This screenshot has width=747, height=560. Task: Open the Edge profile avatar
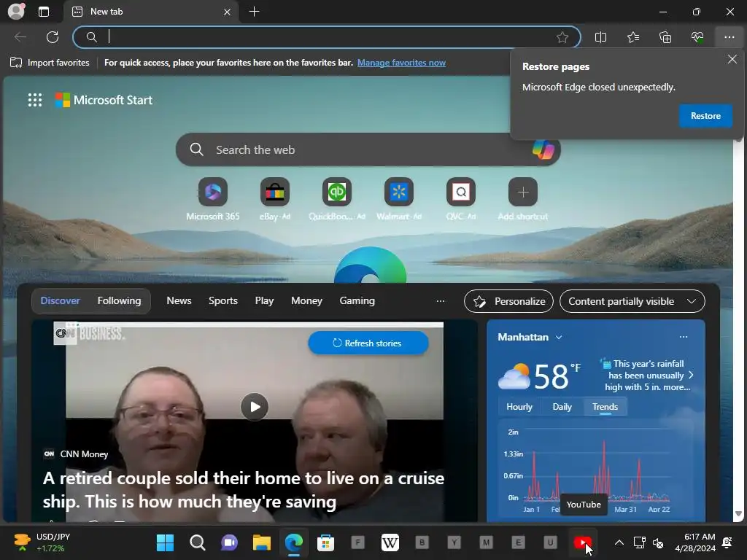pos(16,12)
